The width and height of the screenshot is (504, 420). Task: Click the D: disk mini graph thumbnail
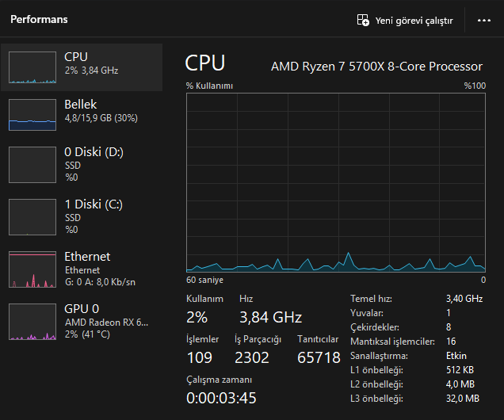[32, 165]
